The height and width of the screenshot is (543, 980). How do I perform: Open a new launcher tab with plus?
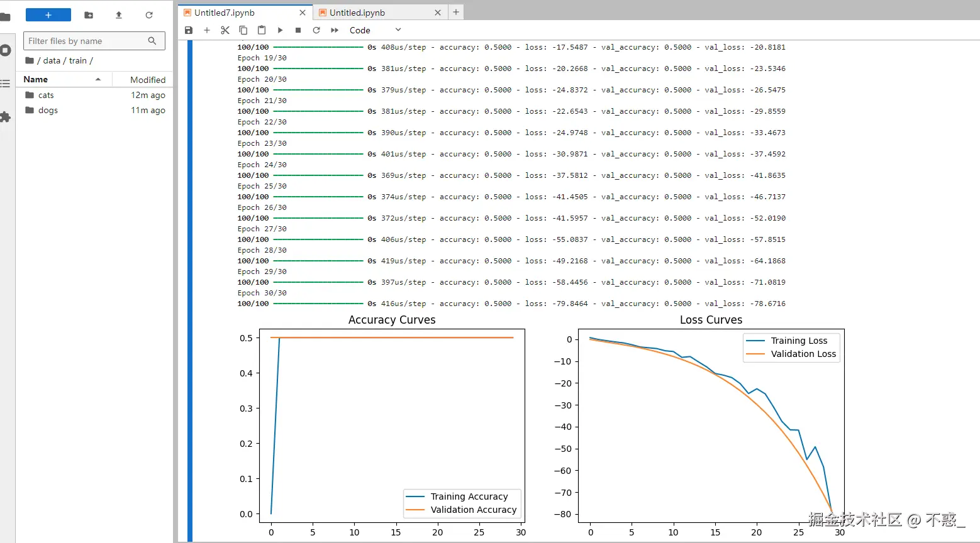coord(456,12)
